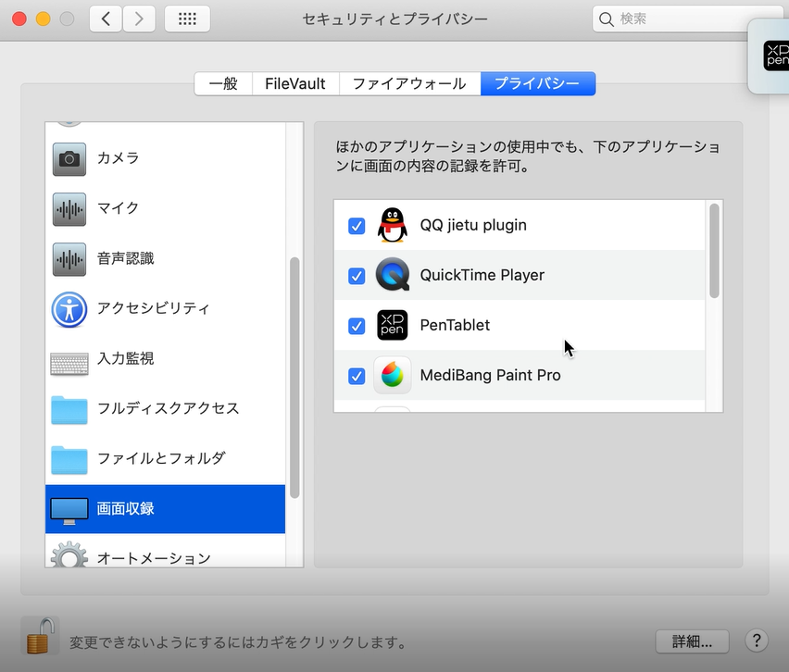This screenshot has height=672, width=789.
Task: Click the QuickTime Player app icon
Action: [393, 275]
